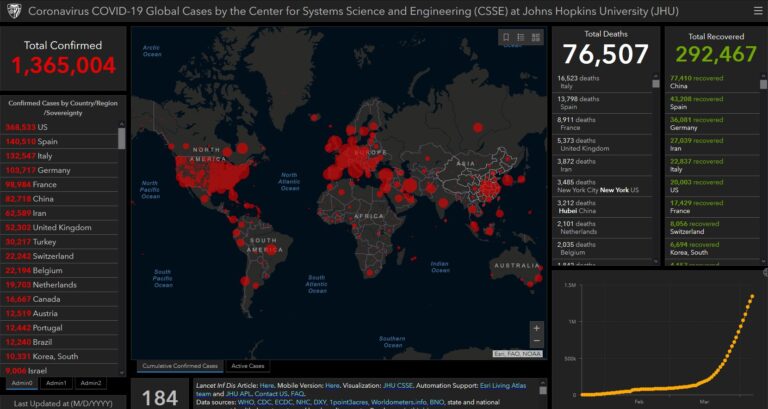Select Italy in the confirmed cases list

pos(60,156)
